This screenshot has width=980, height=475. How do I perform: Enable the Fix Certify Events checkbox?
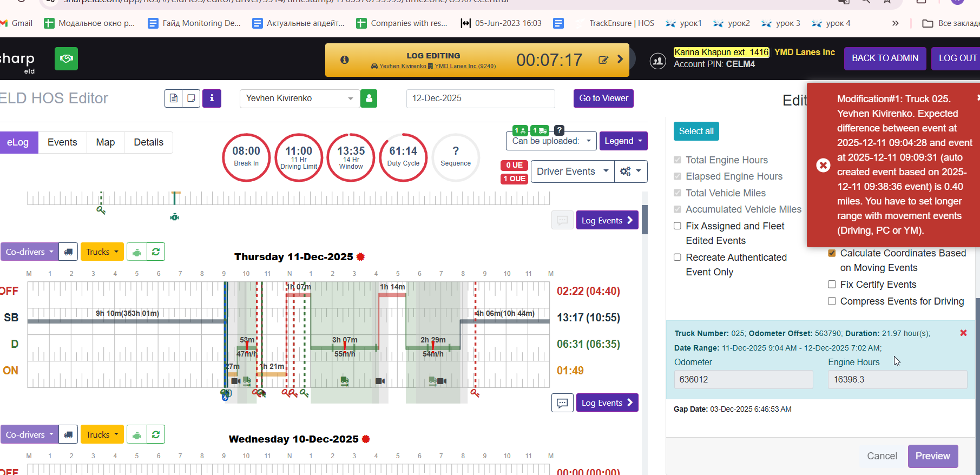(x=832, y=284)
